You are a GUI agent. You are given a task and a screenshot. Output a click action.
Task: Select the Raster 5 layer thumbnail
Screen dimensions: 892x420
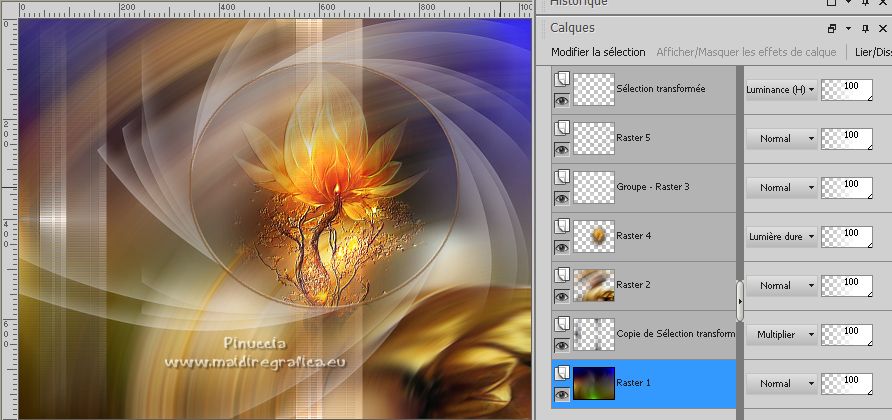pos(594,138)
